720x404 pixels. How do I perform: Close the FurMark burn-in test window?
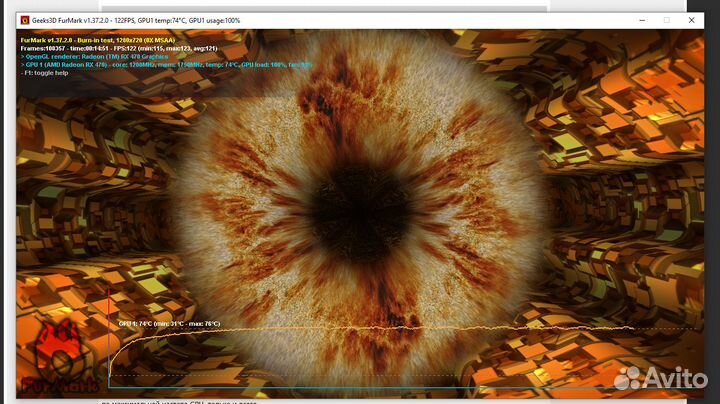point(691,20)
